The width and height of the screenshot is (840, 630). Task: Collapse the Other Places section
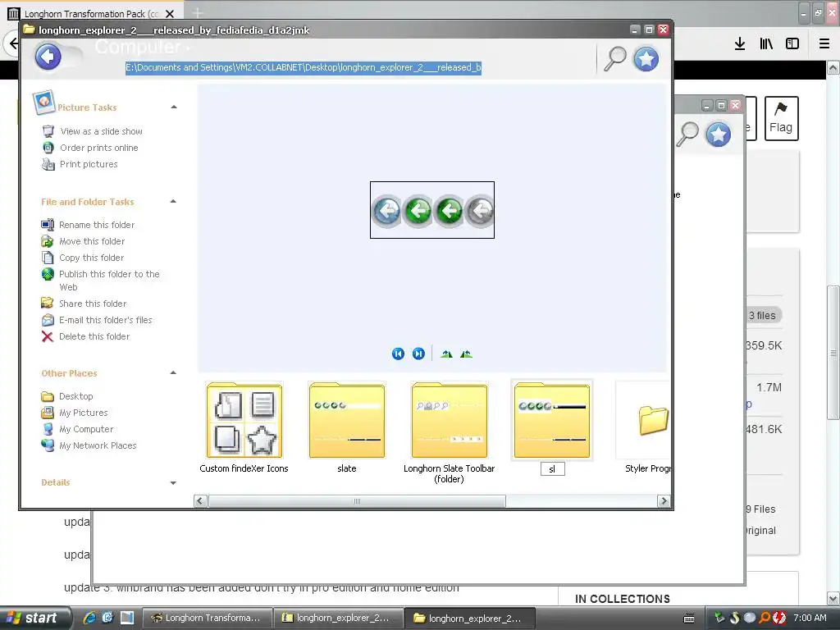click(173, 373)
